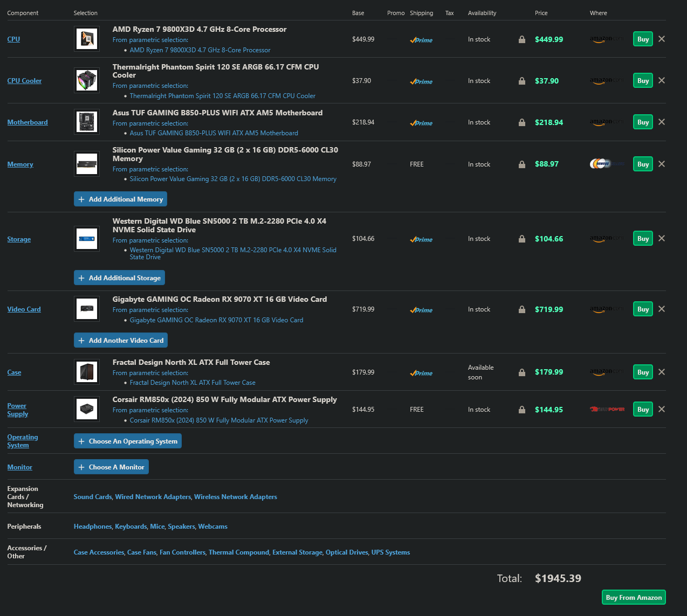
Task: Click the lock icon in the Video Card row
Action: tap(521, 309)
